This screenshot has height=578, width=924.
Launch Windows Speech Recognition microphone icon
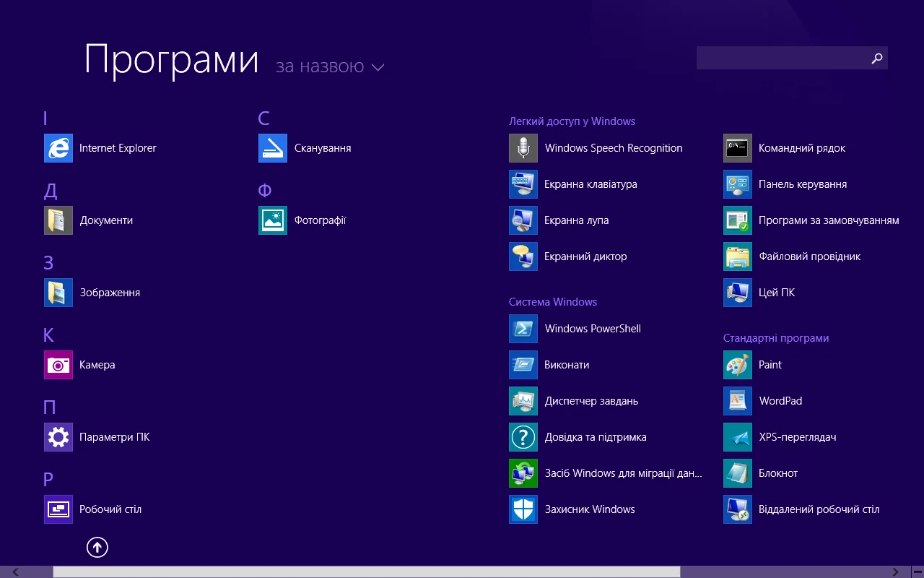(x=523, y=148)
